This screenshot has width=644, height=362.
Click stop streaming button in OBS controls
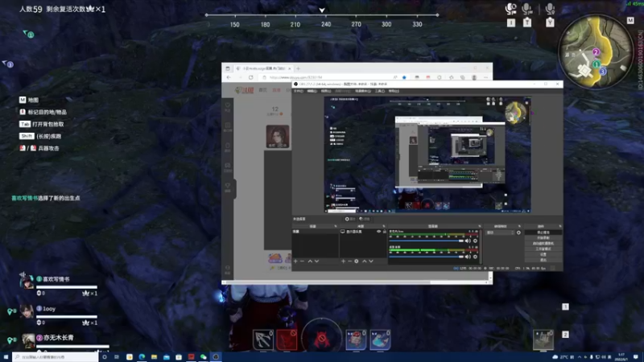(543, 232)
